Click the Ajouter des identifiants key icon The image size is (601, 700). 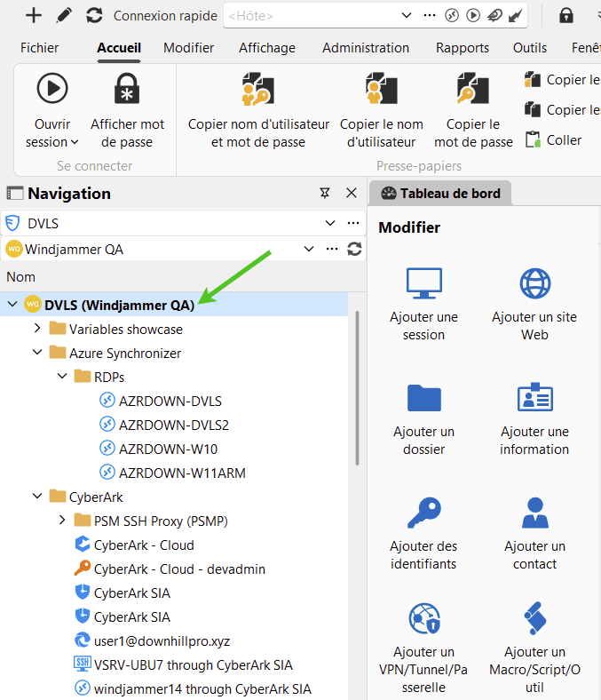pyautogui.click(x=423, y=512)
